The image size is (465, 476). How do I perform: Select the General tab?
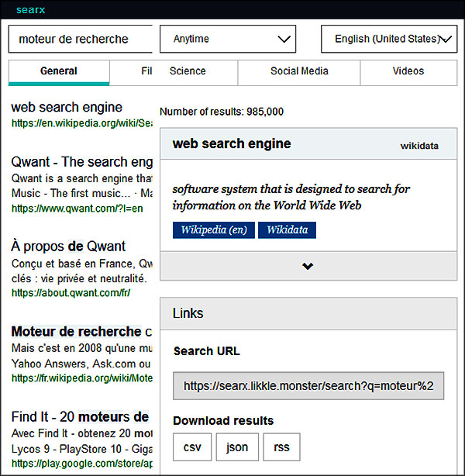59,72
